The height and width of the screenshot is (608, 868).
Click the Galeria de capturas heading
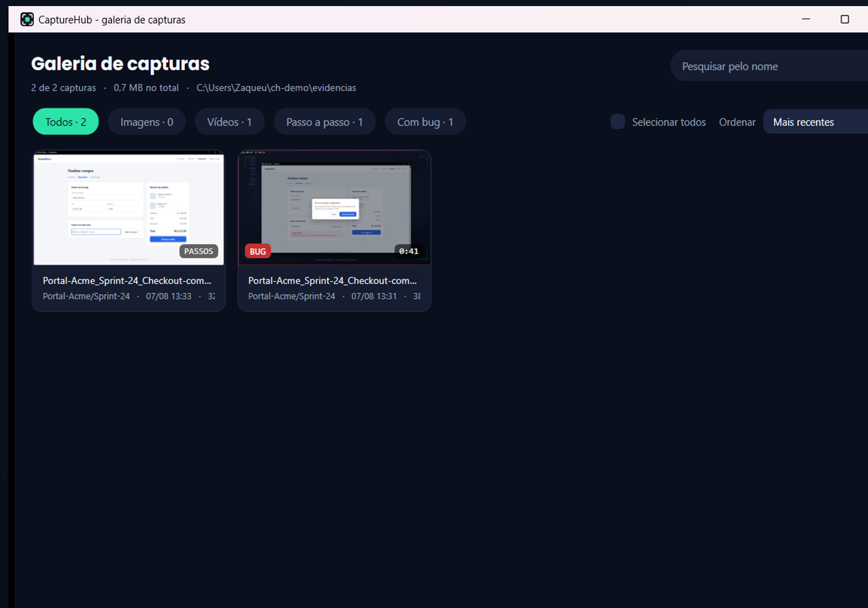click(120, 64)
